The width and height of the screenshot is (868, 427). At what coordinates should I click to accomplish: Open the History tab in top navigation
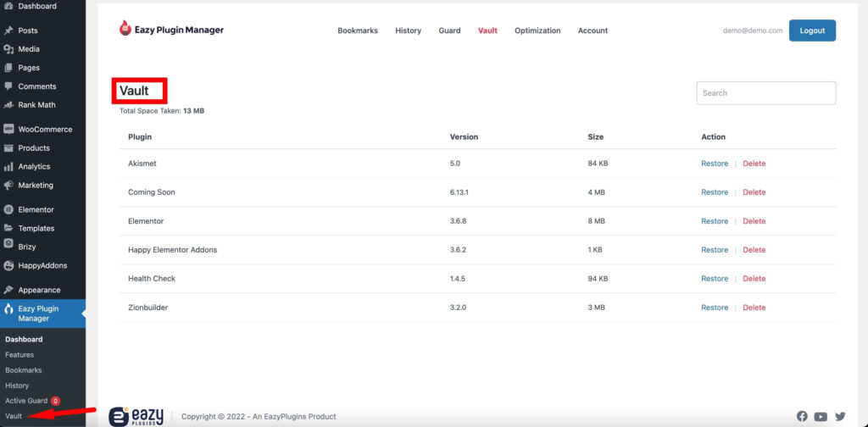click(408, 30)
